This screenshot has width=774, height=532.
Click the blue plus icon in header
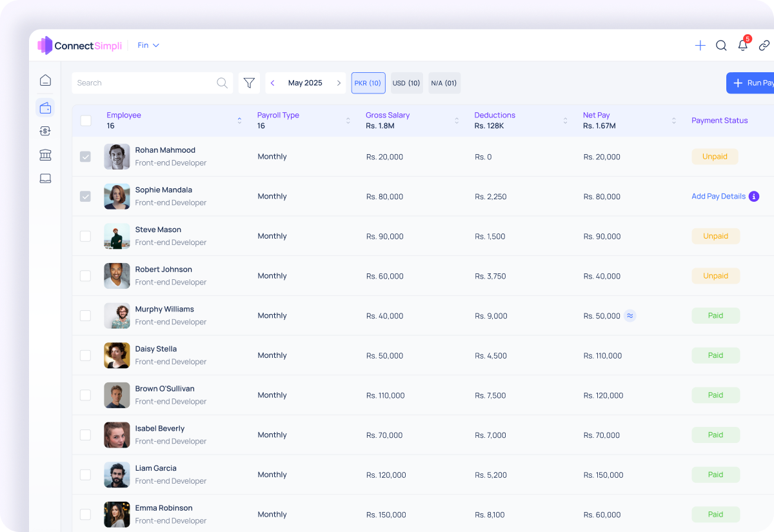[700, 46]
